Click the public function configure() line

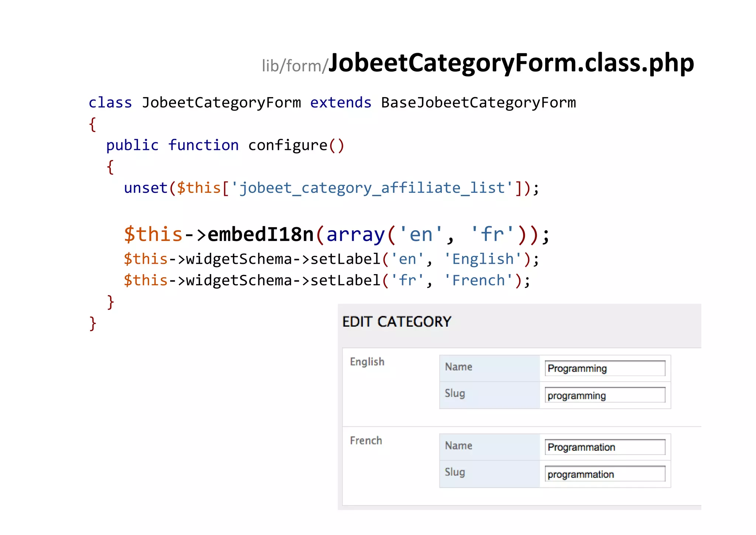pos(225,146)
